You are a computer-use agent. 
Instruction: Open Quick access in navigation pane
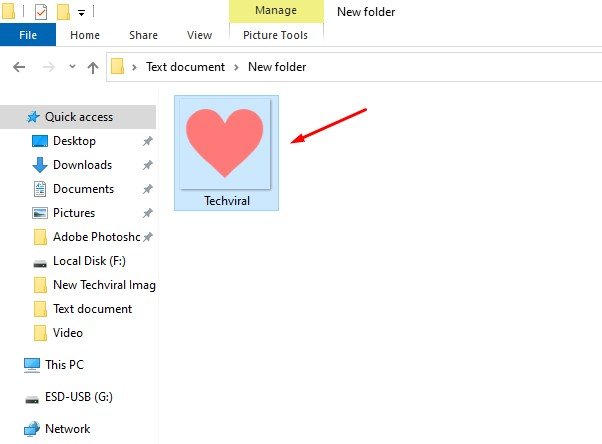[78, 117]
